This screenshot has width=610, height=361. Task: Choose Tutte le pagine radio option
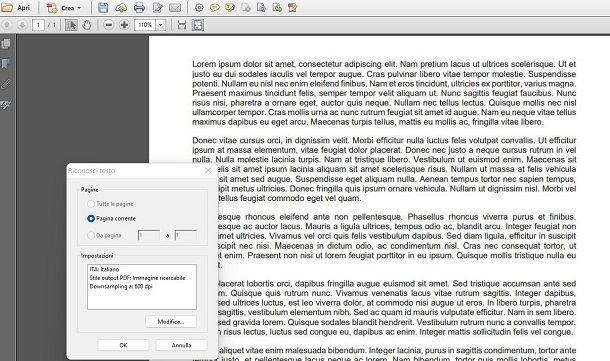110,204
